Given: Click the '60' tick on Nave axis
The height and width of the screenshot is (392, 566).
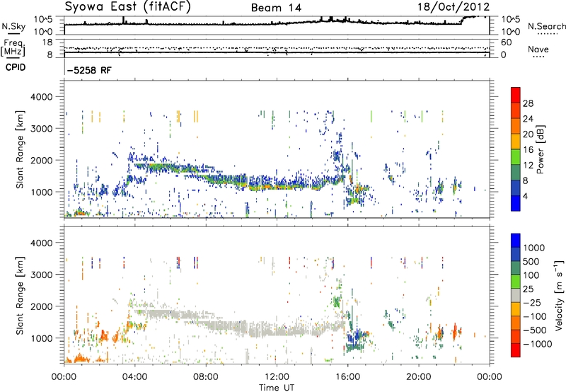Looking at the screenshot, I should (506, 42).
